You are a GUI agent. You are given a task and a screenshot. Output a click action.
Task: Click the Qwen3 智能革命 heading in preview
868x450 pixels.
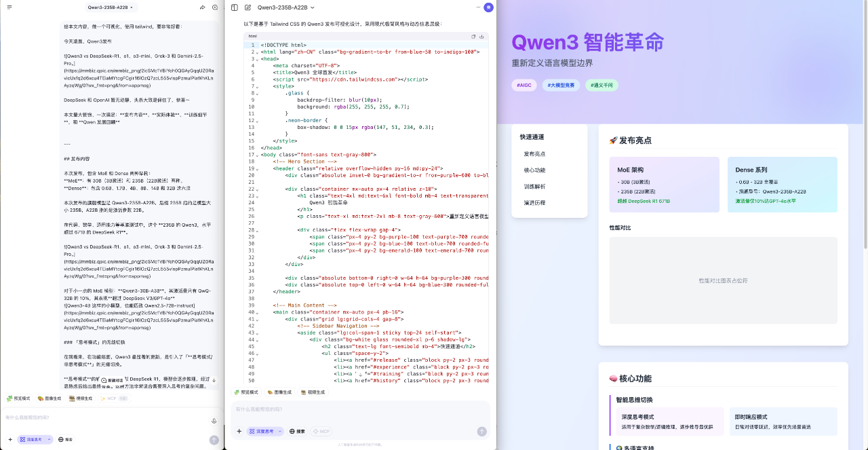(587, 42)
